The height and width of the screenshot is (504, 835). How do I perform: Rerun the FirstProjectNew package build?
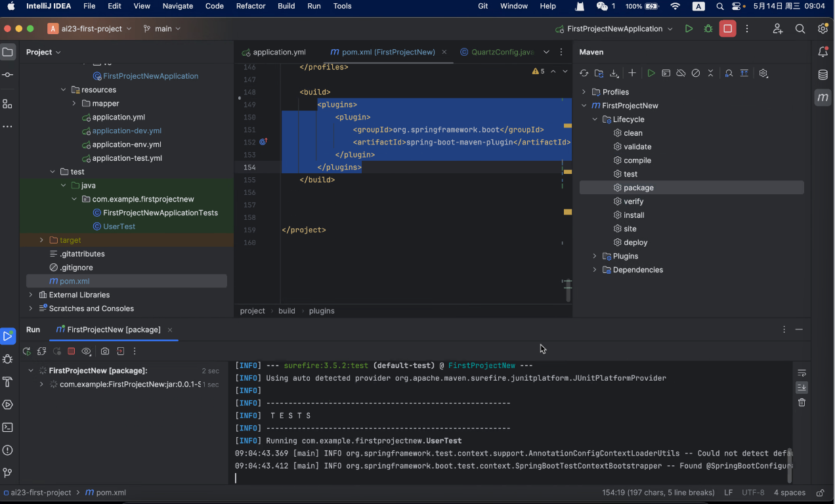click(27, 352)
